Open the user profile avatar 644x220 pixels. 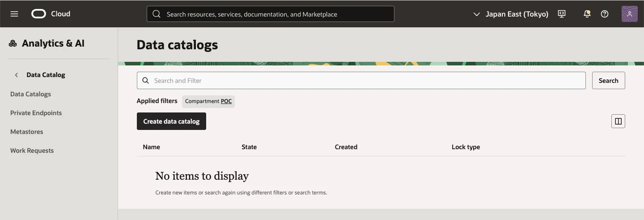click(x=630, y=14)
